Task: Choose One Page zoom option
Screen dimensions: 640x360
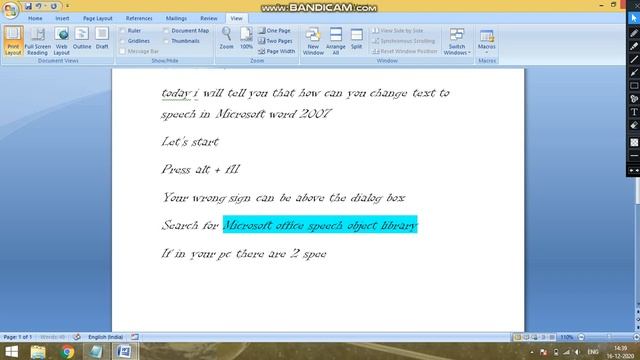Action: pos(274,31)
